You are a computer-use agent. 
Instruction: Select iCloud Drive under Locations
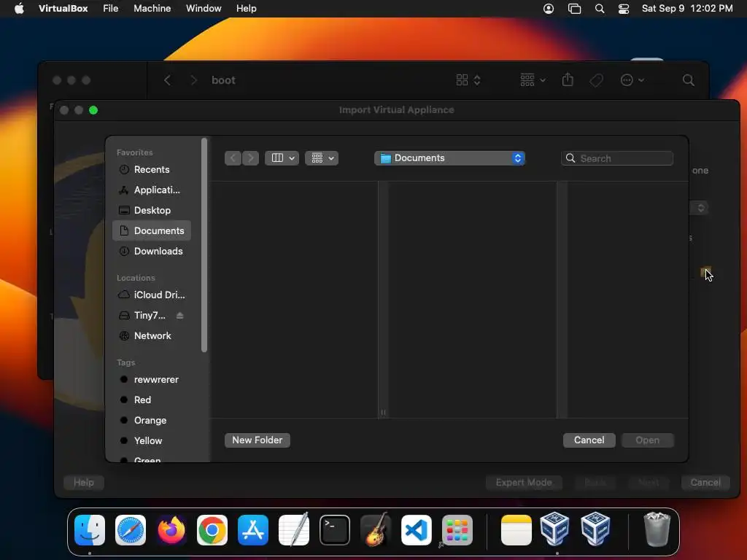pyautogui.click(x=152, y=295)
